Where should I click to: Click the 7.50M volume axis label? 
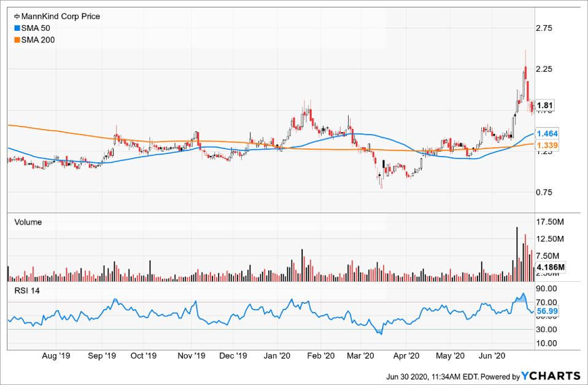[x=548, y=256]
